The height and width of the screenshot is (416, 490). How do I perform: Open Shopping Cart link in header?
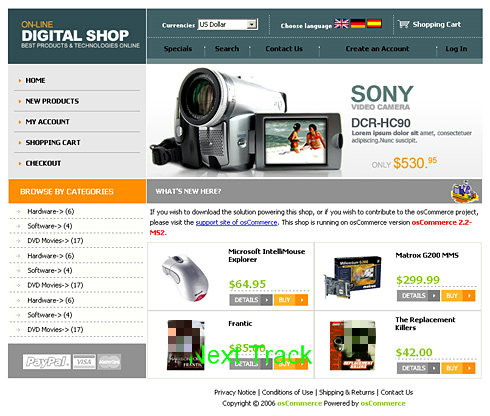(x=437, y=24)
